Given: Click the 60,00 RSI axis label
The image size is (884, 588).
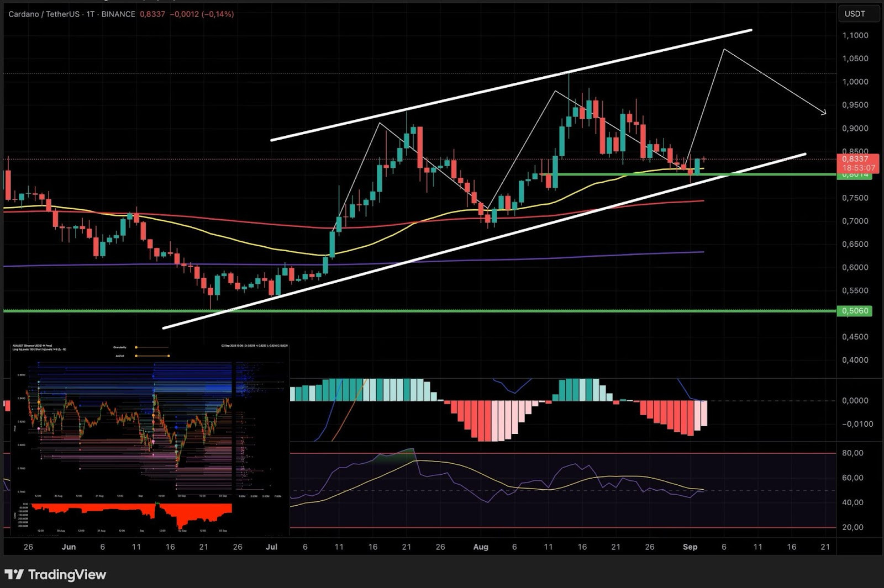Looking at the screenshot, I should 853,478.
